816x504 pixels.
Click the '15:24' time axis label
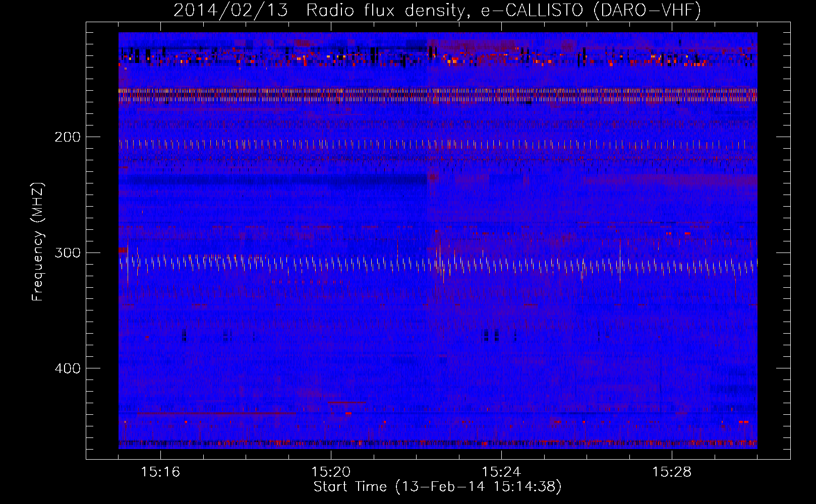point(501,472)
